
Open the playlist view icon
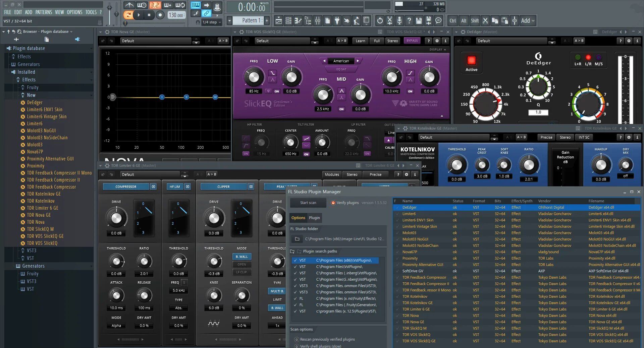[278, 21]
